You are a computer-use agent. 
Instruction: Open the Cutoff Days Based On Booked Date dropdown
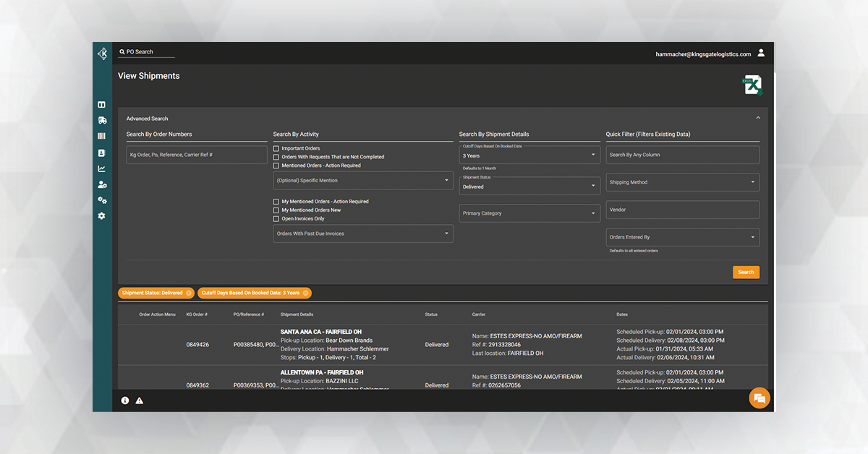pyautogui.click(x=529, y=154)
